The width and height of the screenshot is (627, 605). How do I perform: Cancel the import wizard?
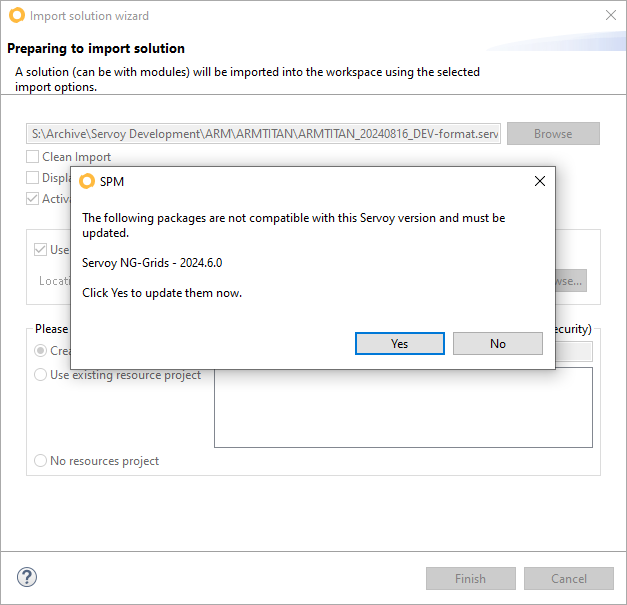click(569, 578)
